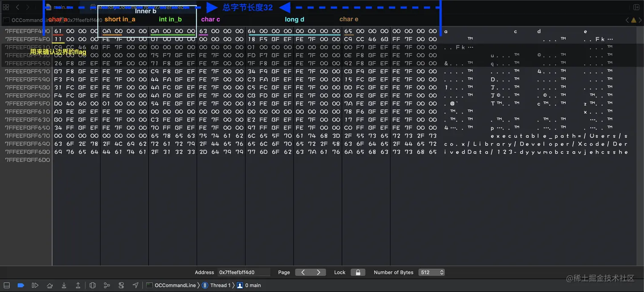Select memory address row 7FFEEFBFF4D0
The width and height of the screenshot is (644, 292).
tap(27, 31)
